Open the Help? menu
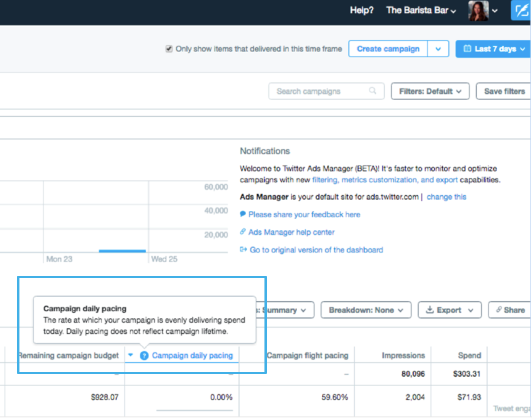 click(362, 10)
